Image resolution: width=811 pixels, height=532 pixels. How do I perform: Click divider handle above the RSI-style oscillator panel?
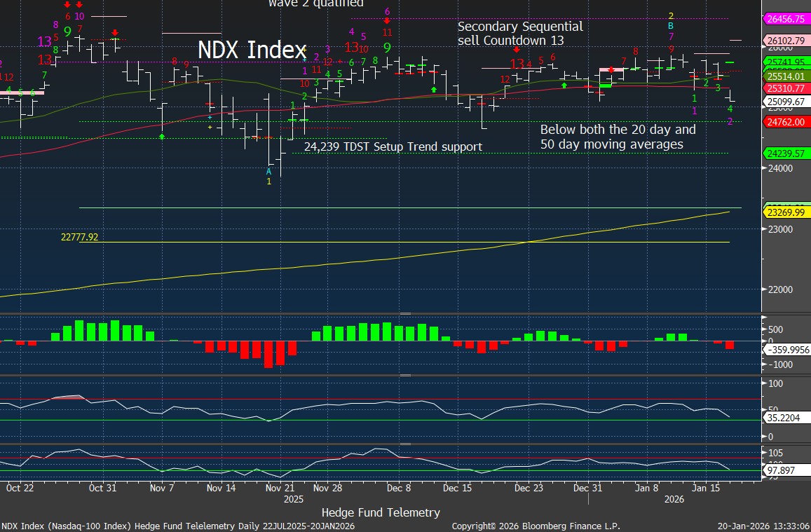tap(404, 375)
